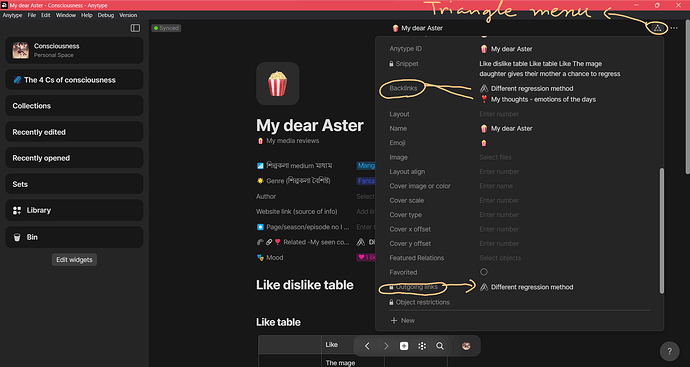690x367 pixels.
Task: Click the Edit widgets button
Action: pyautogui.click(x=74, y=260)
